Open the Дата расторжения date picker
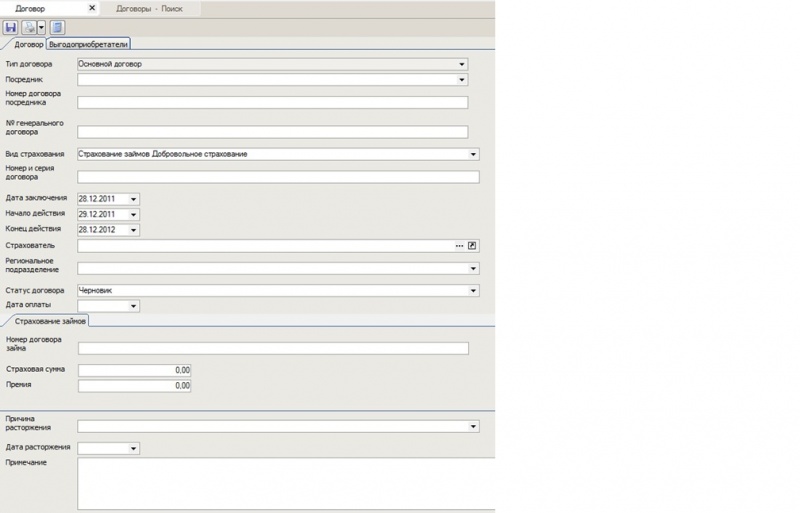The image size is (800, 513). 133,449
